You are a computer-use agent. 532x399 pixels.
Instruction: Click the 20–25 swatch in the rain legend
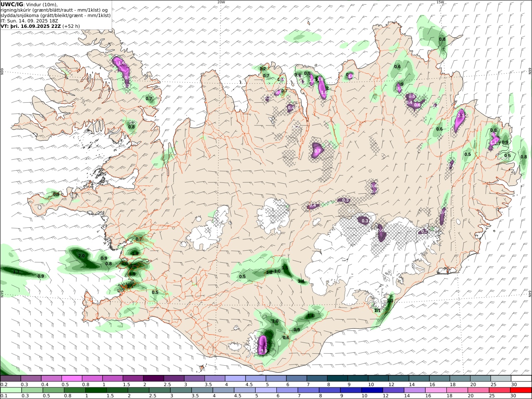click(x=478, y=390)
